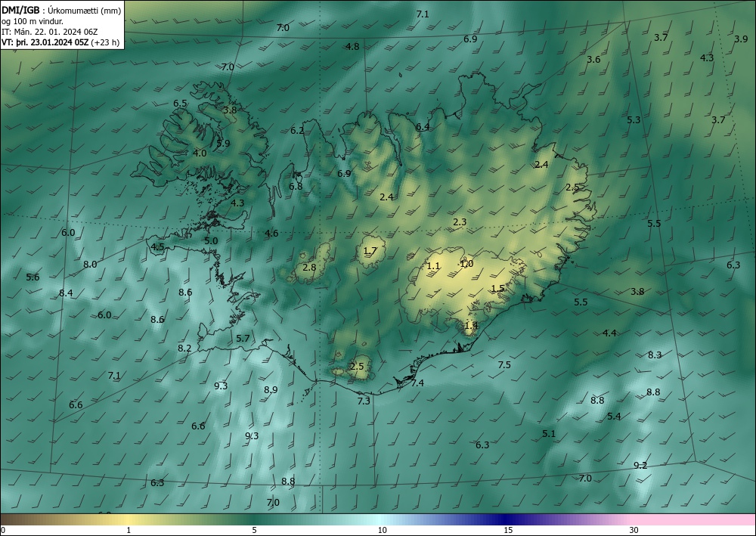Select the 1.1 value on the large glacier

point(433,265)
